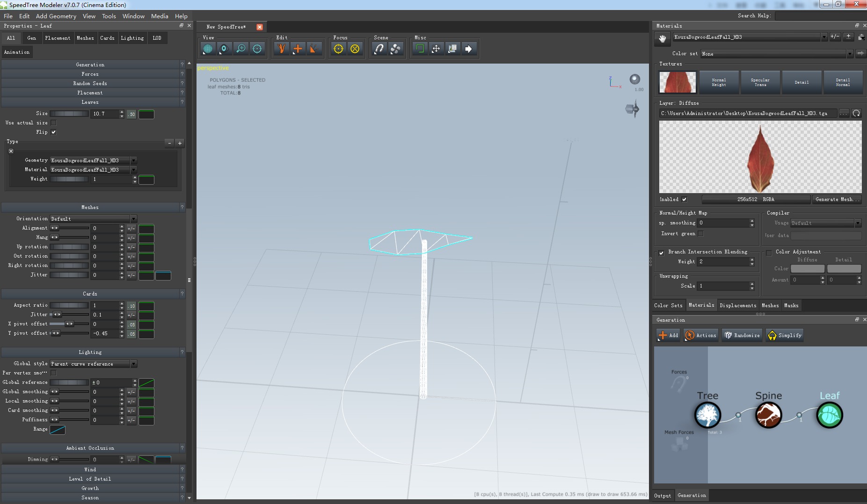Click the Mesh Forces icon in Generation graph
Image resolution: width=867 pixels, height=504 pixels.
click(679, 444)
